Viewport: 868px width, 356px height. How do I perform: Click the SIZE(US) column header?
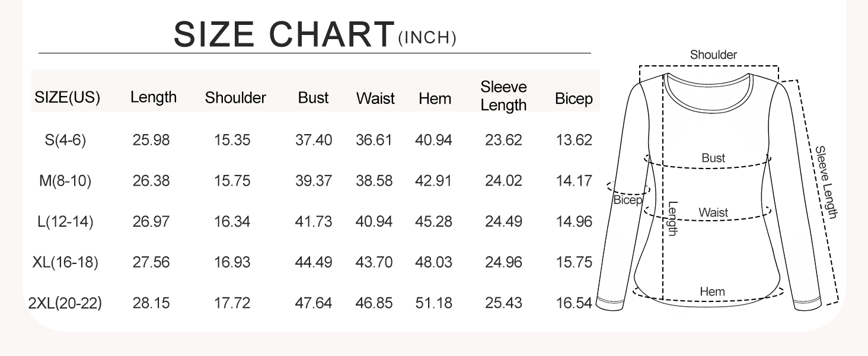[68, 98]
